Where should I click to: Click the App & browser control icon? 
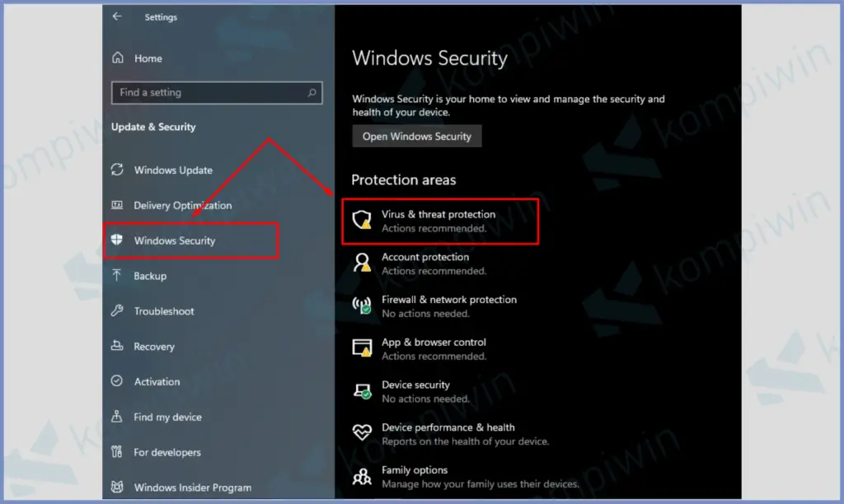click(x=361, y=348)
